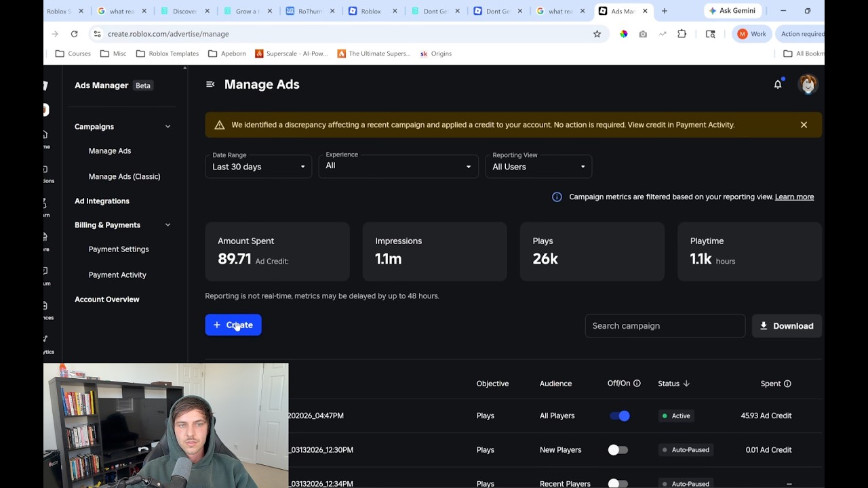Click Ask Gemini
868x488 pixels.
coord(733,11)
